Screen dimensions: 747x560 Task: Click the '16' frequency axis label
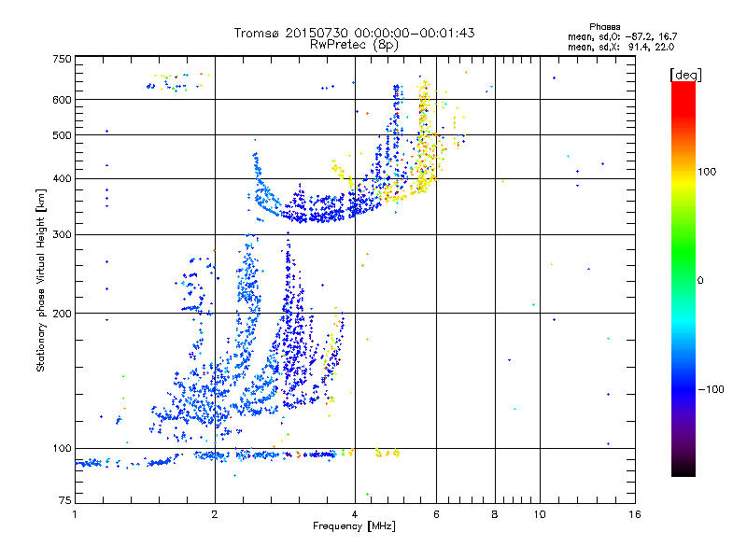coord(635,514)
